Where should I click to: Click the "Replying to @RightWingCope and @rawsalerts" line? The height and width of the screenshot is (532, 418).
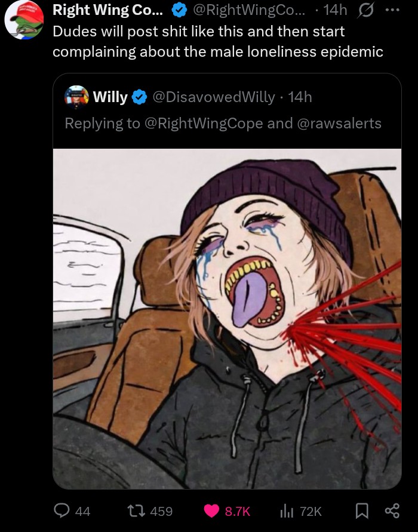coord(222,123)
